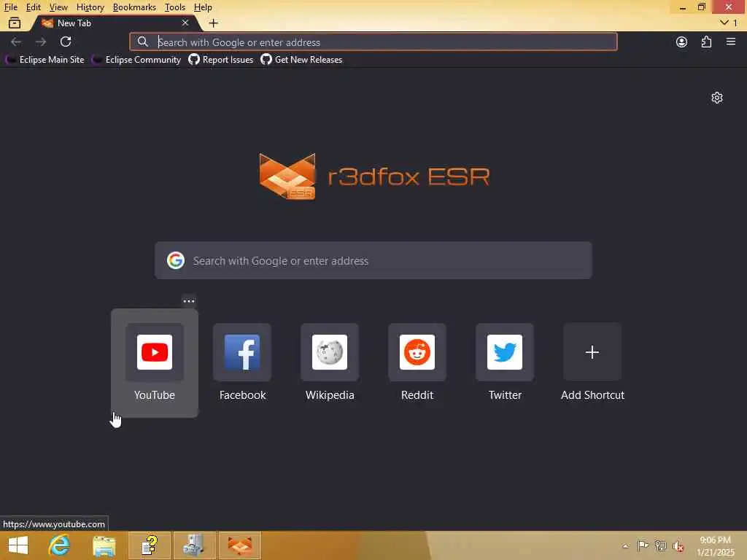
Task: Focus the address bar field
Action: click(x=373, y=42)
